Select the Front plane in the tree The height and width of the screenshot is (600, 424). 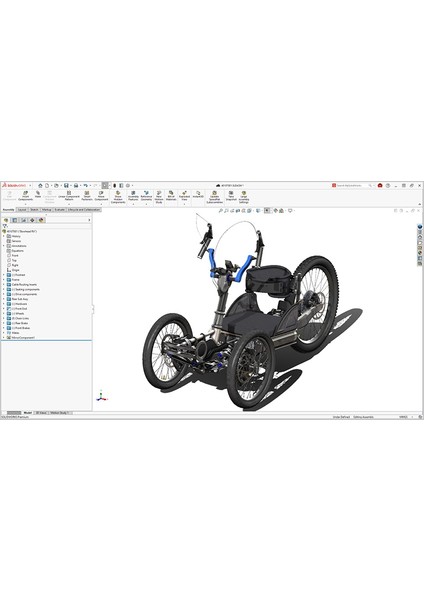click(x=13, y=255)
